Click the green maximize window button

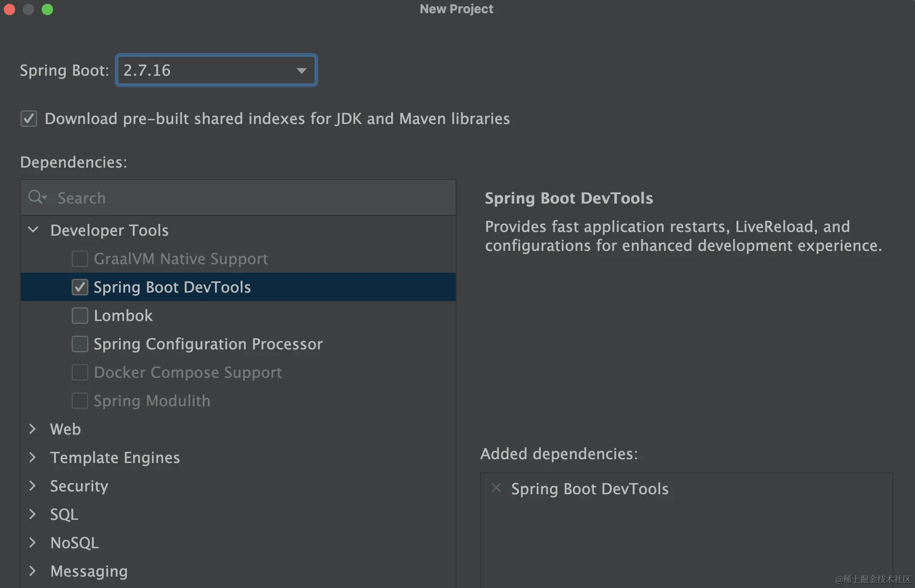47,9
